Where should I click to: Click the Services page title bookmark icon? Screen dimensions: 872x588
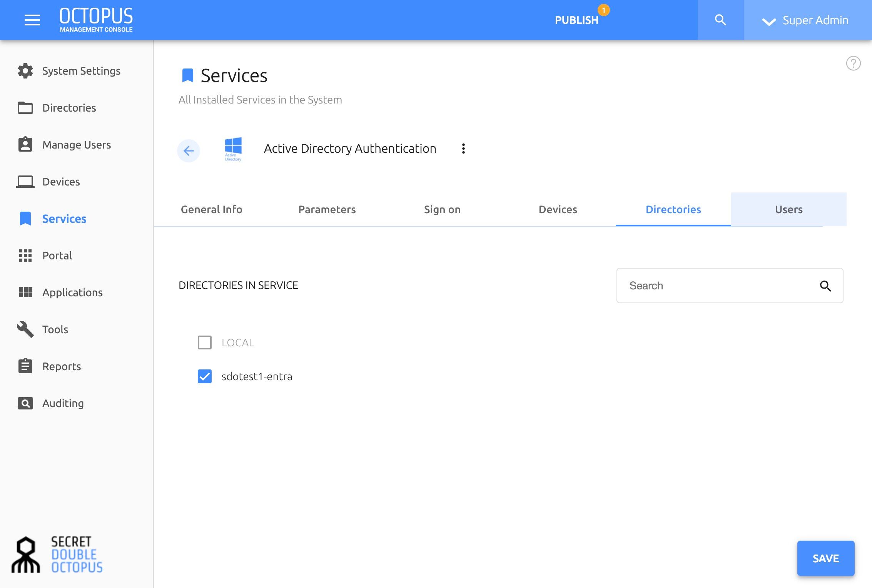point(187,75)
